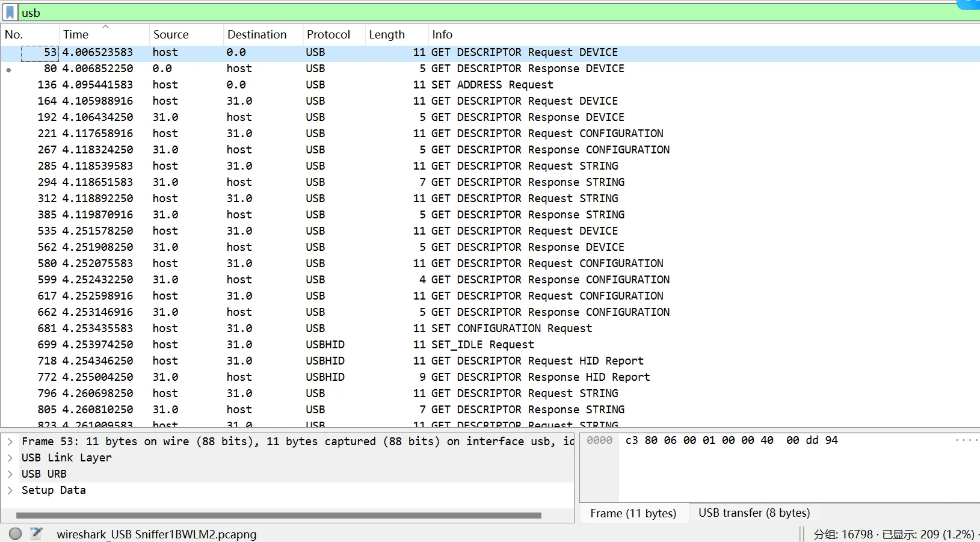Screen dimensions: 980x542
Task: Click the capture file properties pencil icon
Action: [36, 534]
